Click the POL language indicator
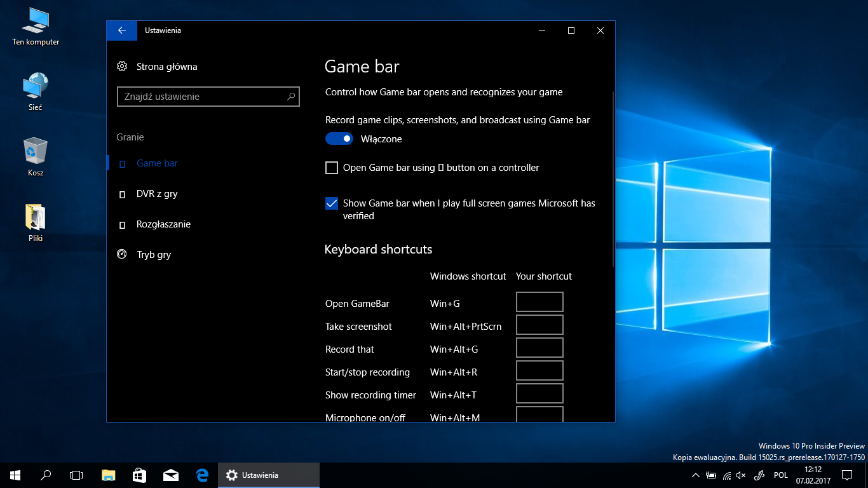The image size is (868, 488). point(781,475)
